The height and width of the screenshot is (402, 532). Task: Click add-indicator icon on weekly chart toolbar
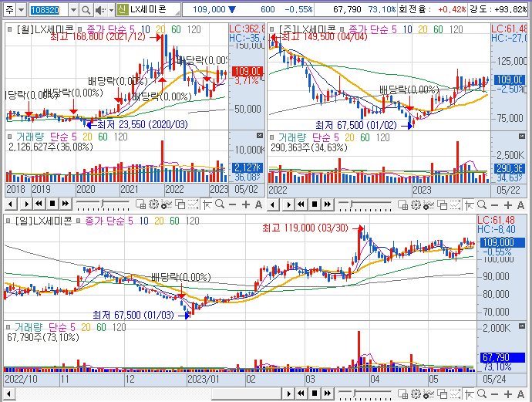coord(429,204)
